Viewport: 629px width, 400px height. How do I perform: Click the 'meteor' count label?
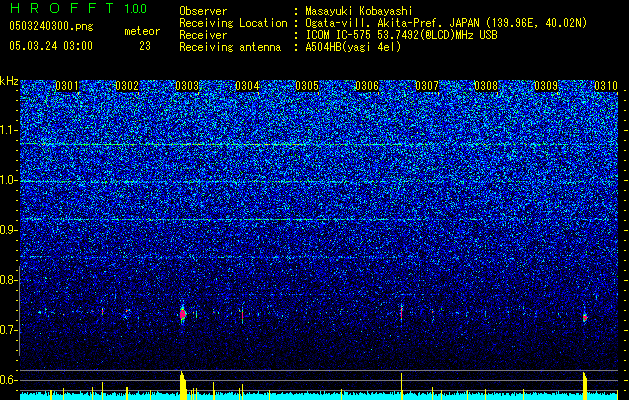pyautogui.click(x=142, y=31)
